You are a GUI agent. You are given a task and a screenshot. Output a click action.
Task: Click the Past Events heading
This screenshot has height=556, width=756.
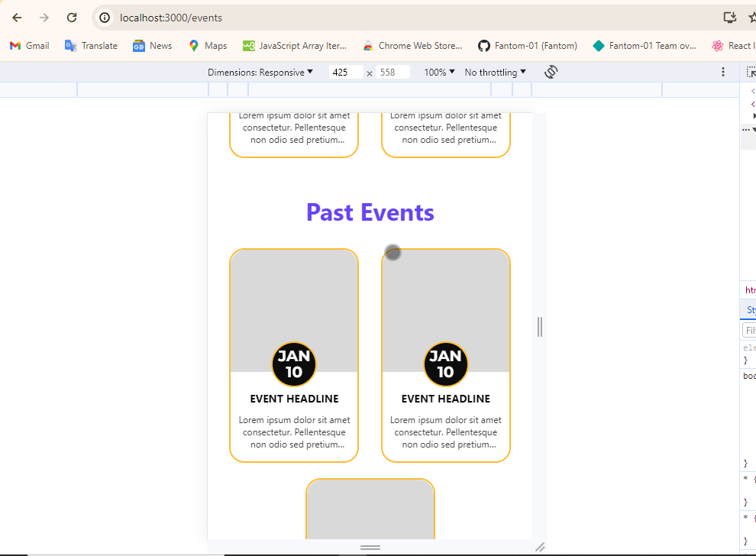[x=370, y=212]
